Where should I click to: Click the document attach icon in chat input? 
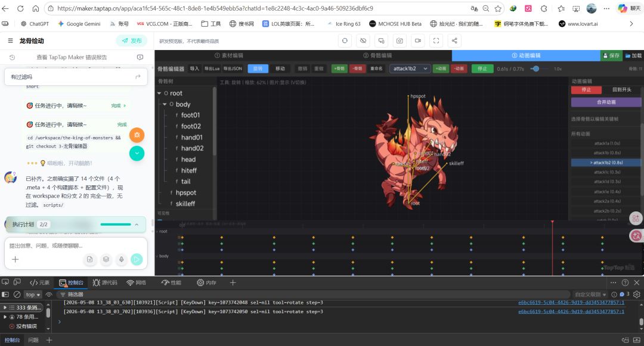89,259
